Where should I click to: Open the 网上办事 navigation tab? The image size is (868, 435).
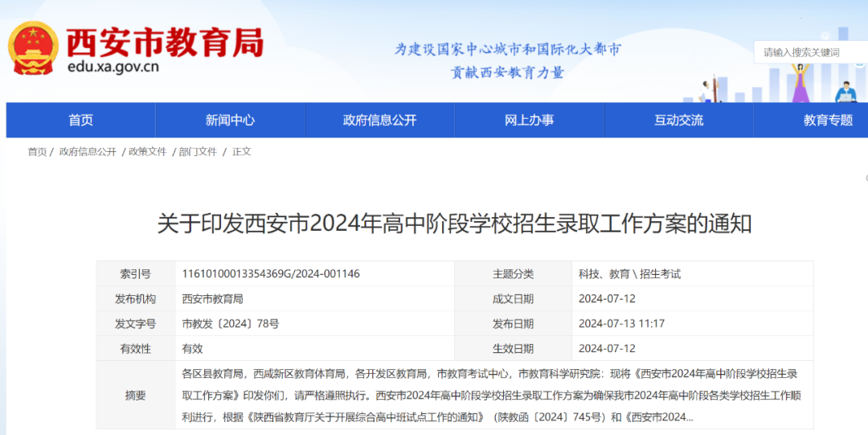click(529, 121)
